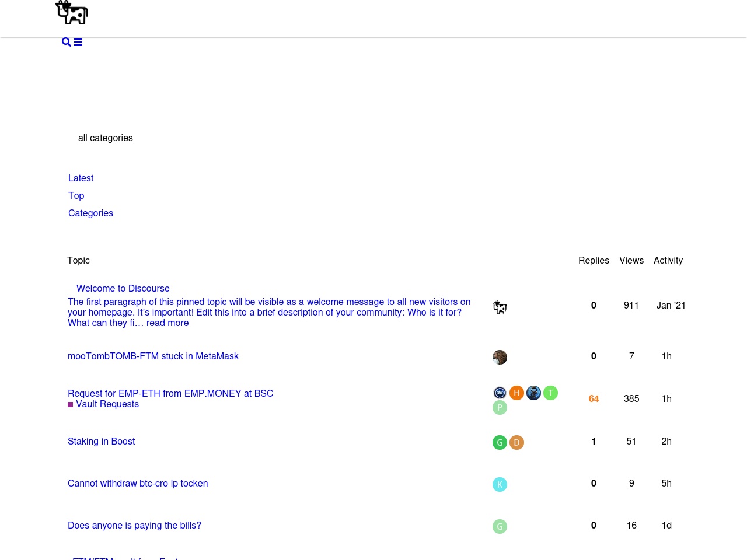Viewport: 747px width, 560px height.
Task: Click the Jan '21 activity date
Action: click(671, 306)
